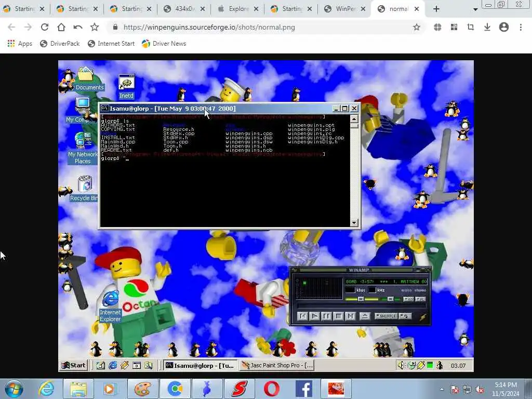Click the console window scroll up arrow

click(x=354, y=119)
